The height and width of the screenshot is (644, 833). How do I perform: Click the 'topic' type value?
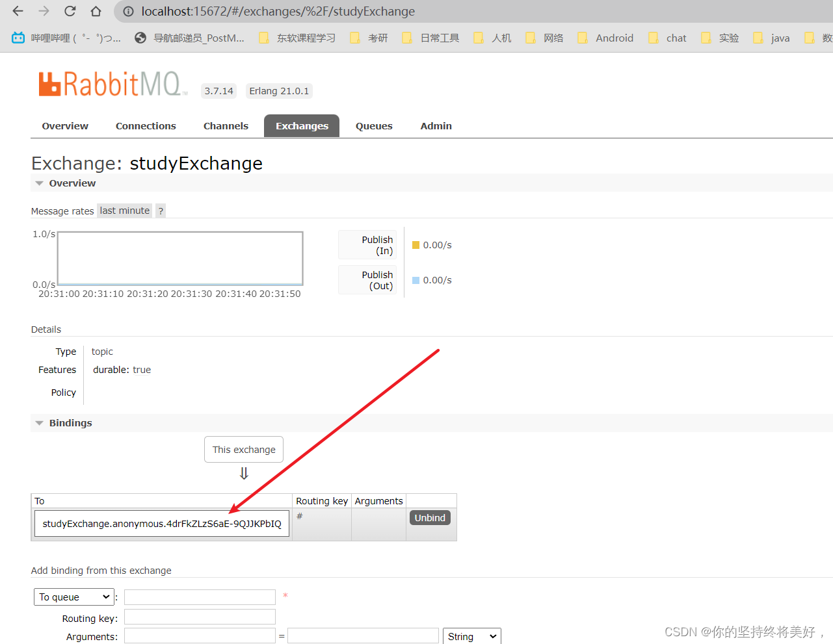pyautogui.click(x=102, y=352)
